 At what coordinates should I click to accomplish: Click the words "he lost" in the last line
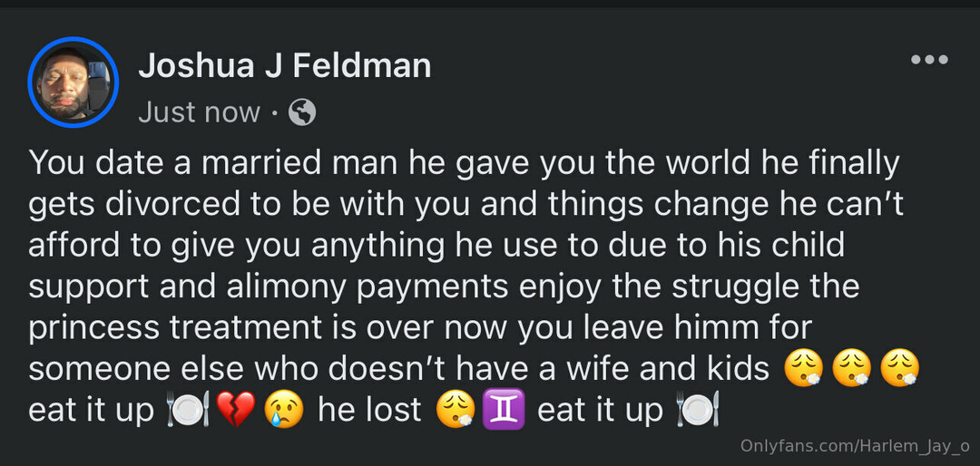[369, 410]
